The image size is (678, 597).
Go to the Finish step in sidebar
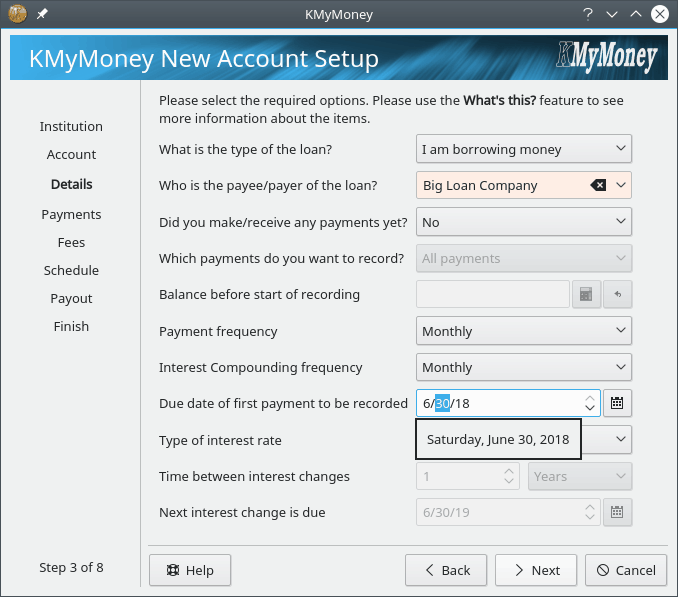71,326
